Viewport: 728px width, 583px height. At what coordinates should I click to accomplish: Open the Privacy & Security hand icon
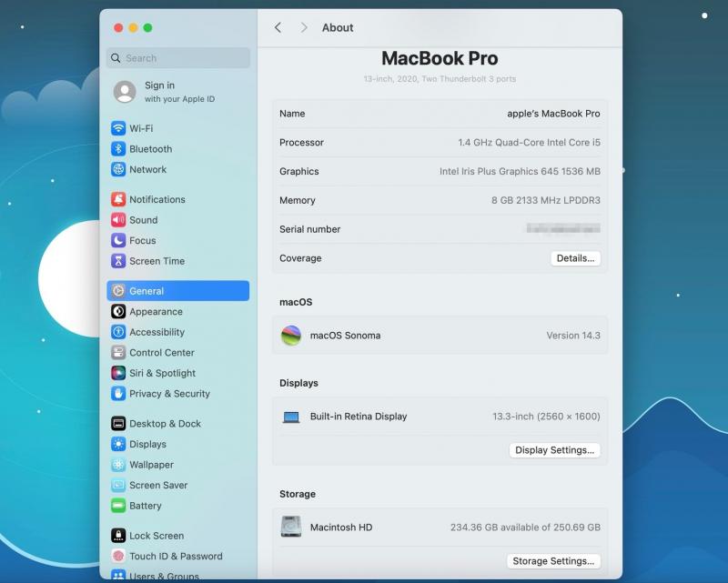click(118, 394)
